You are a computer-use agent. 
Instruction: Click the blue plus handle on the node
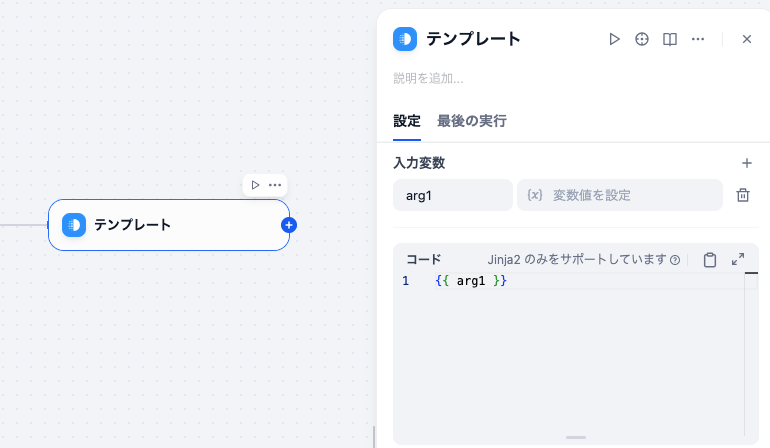[x=289, y=225]
